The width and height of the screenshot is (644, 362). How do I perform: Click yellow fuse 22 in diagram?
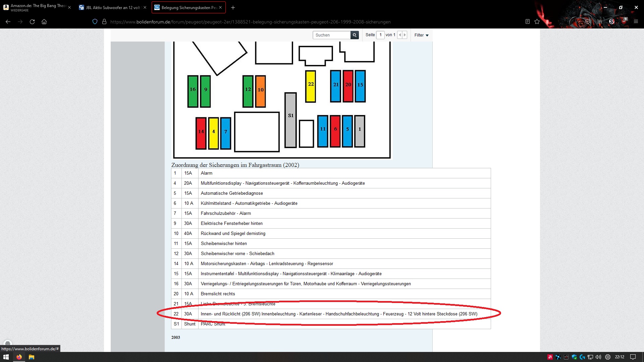click(311, 86)
